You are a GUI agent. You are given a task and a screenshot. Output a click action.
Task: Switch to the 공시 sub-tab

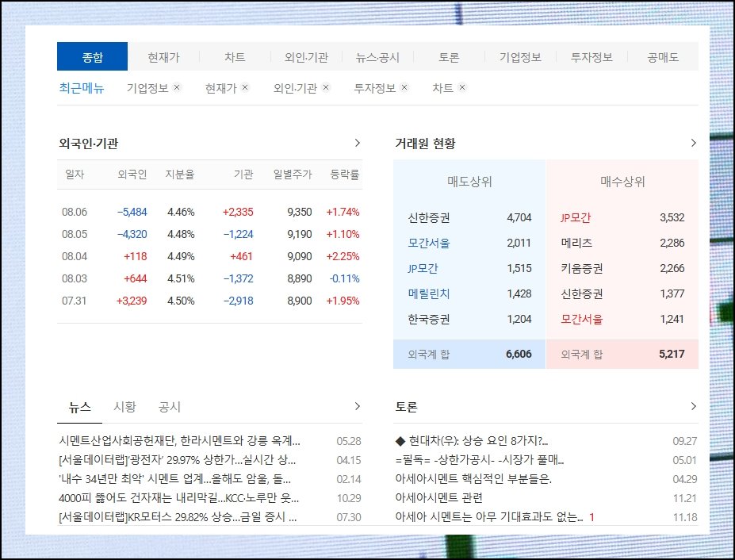click(x=170, y=407)
